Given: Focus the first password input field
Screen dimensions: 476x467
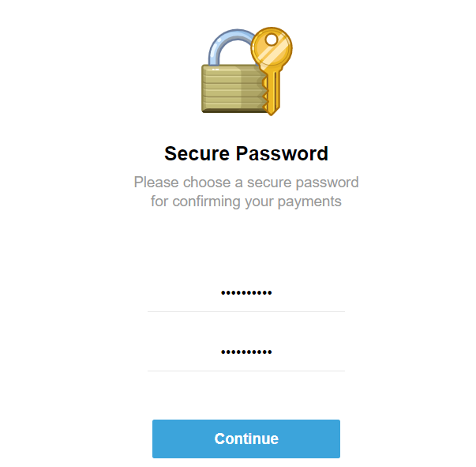Looking at the screenshot, I should click(246, 293).
